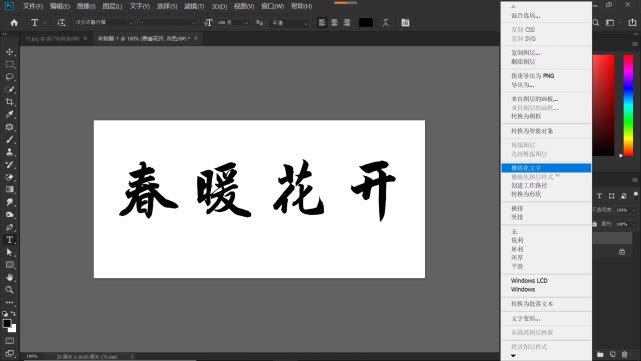
Task: Open the layer opacity dropdown arrow
Action: (x=634, y=210)
